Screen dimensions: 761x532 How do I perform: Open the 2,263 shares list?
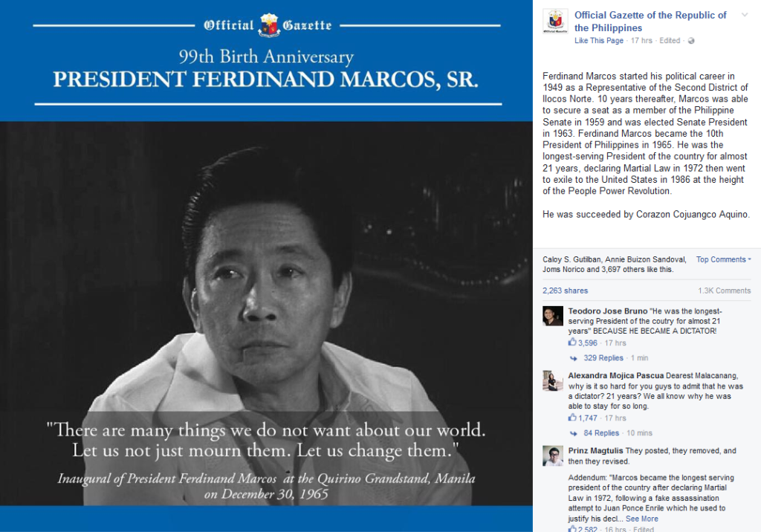click(565, 291)
